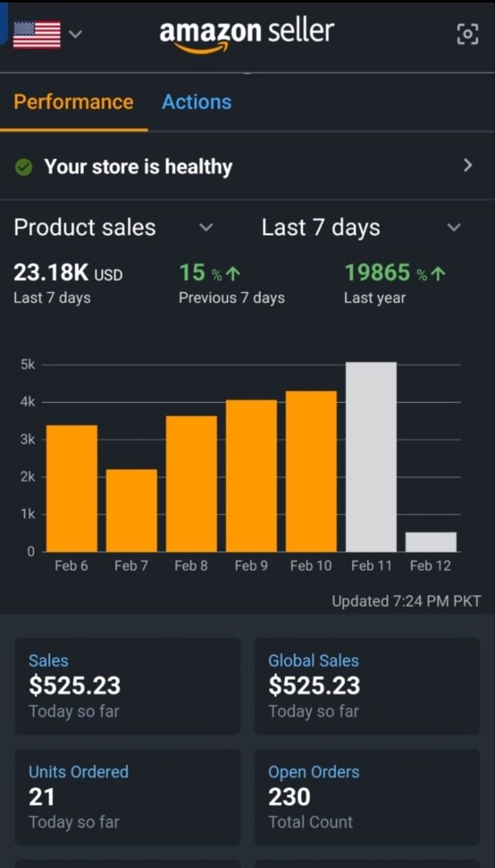Open the Global Sales card
This screenshot has height=868, width=495.
click(x=367, y=685)
